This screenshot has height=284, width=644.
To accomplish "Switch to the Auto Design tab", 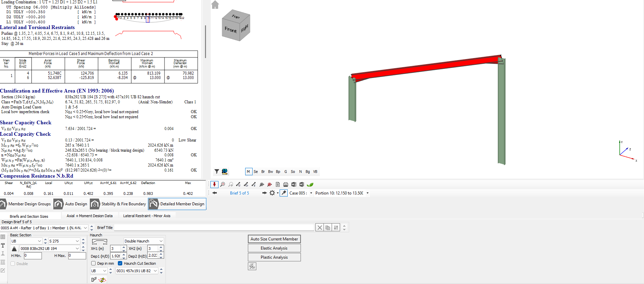I will click(71, 204).
